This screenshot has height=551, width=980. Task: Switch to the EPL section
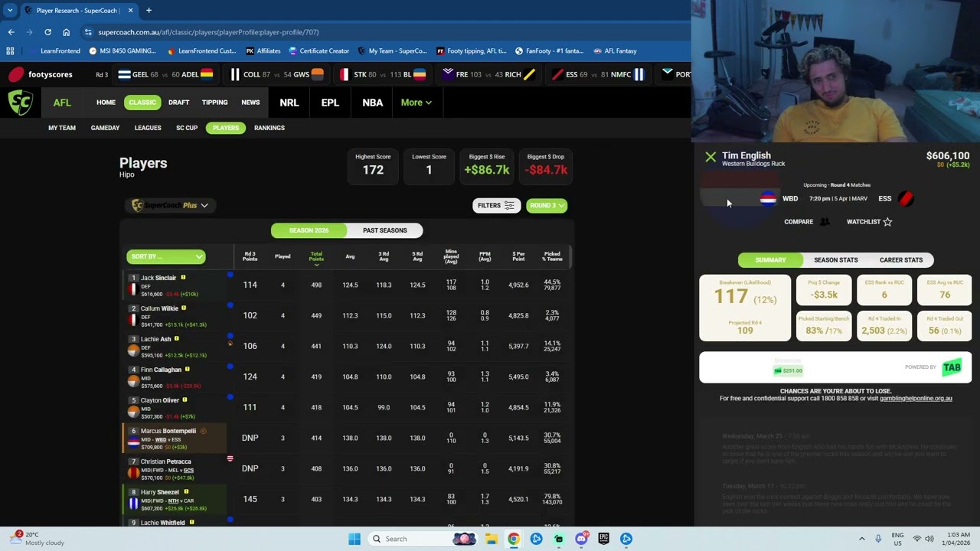[330, 103]
